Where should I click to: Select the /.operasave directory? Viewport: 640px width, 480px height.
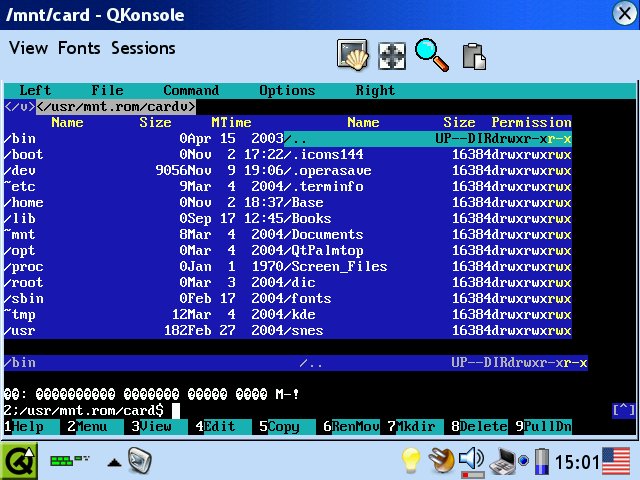428,170
